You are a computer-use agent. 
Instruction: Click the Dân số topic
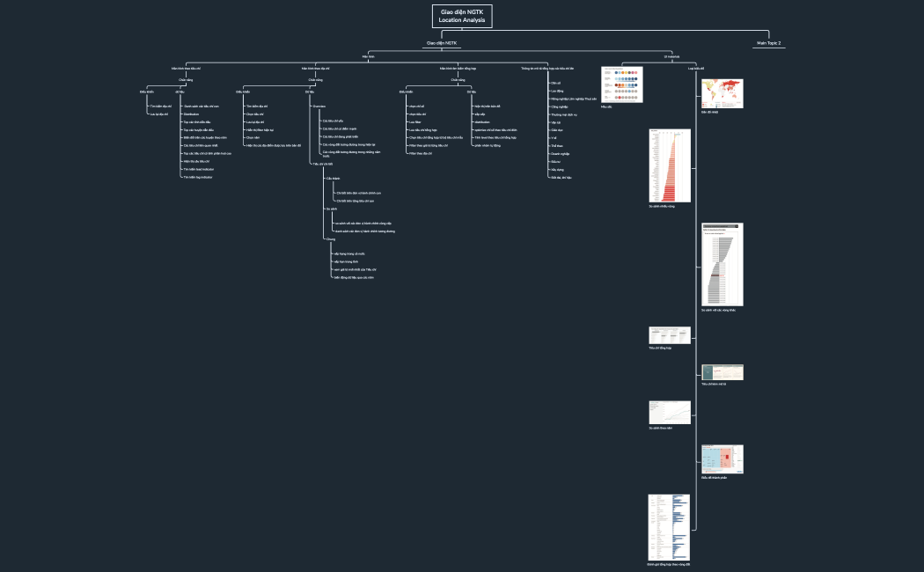pyautogui.click(x=555, y=83)
